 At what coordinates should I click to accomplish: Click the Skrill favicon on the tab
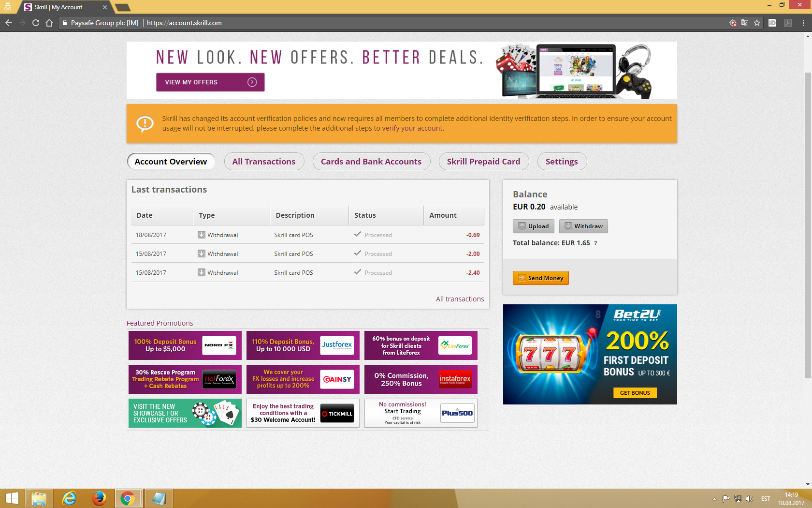[x=28, y=7]
